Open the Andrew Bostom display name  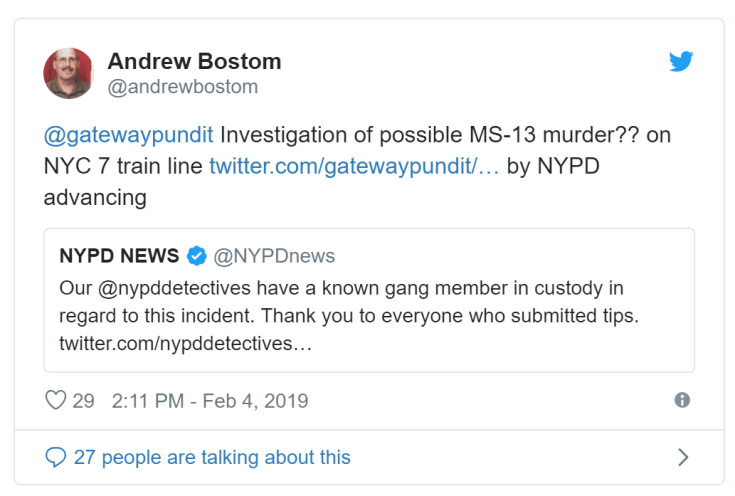pyautogui.click(x=194, y=61)
